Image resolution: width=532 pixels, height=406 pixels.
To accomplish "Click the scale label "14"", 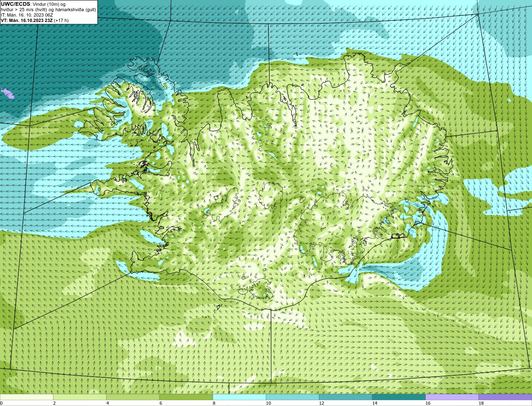I will pos(375,403).
